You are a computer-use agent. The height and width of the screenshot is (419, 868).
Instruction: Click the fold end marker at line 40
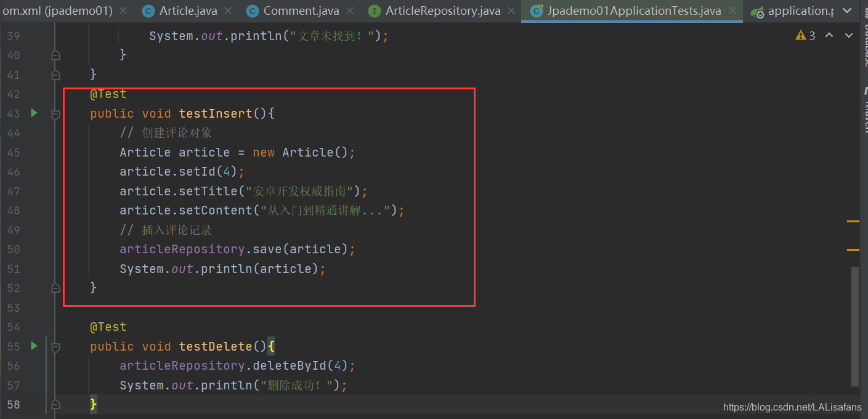(x=55, y=55)
